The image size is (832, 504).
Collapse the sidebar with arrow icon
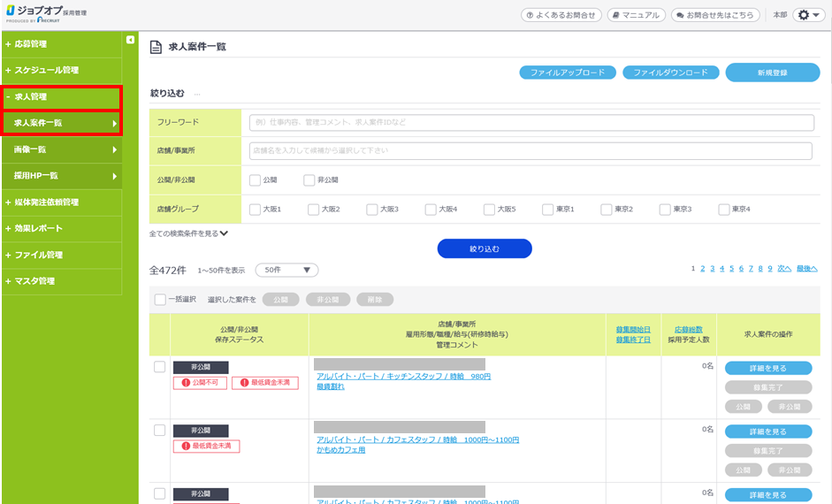click(x=131, y=40)
